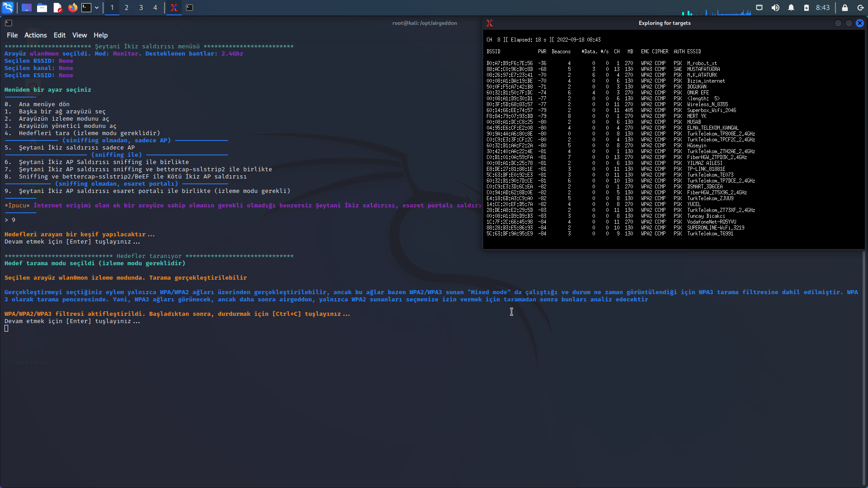
Task: Click the terminal cursor at the last prompt
Action: pos(6,328)
